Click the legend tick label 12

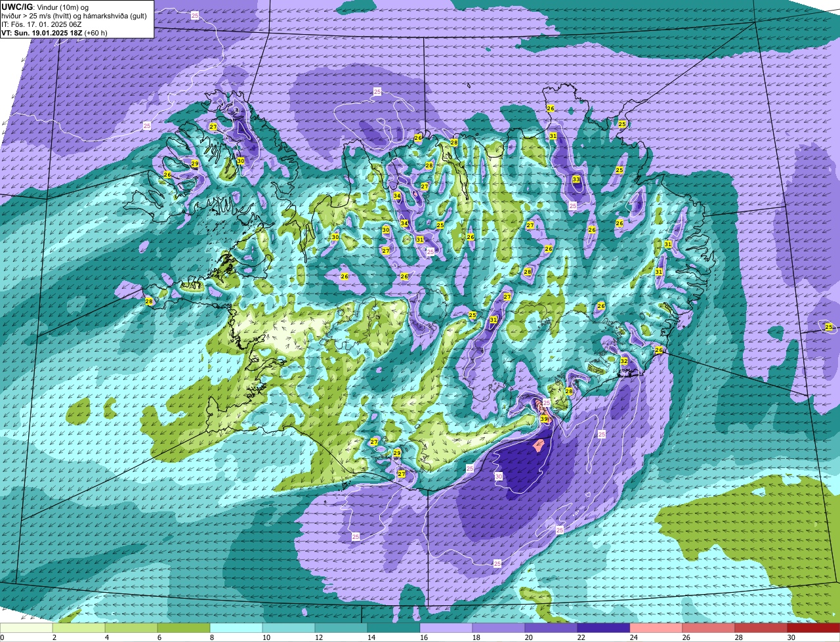tap(319, 637)
